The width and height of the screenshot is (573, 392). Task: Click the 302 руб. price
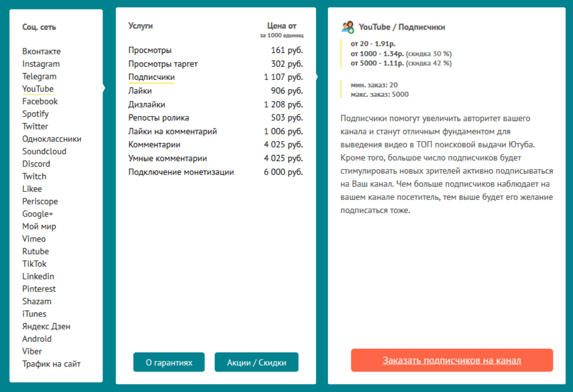click(x=287, y=64)
